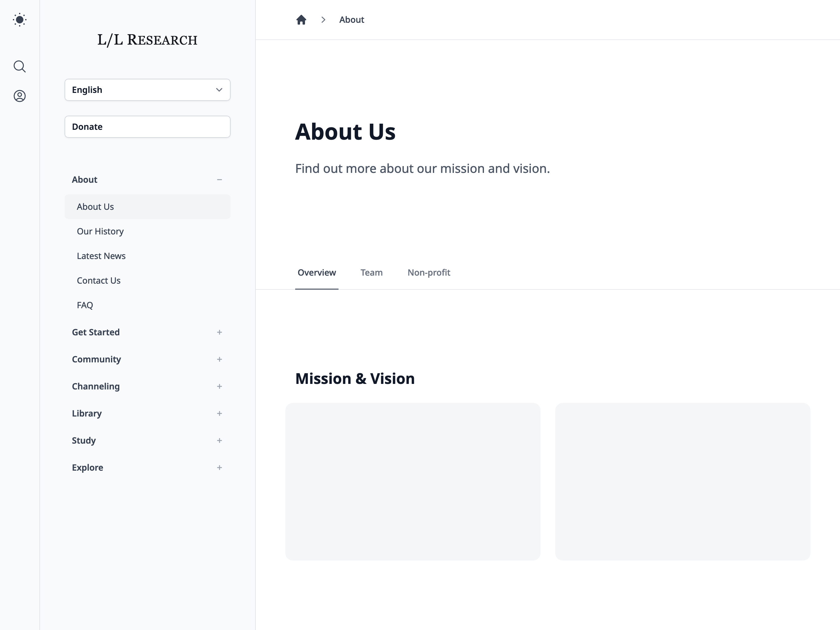
Task: Switch to the Non-profit tab
Action: pyautogui.click(x=429, y=273)
